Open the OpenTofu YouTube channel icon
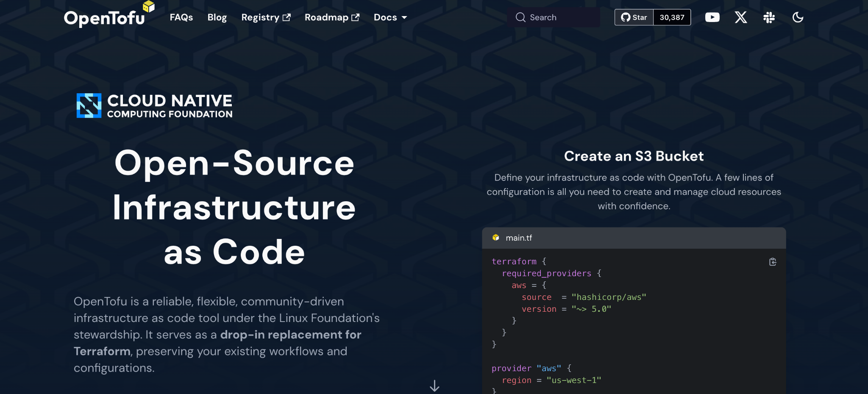This screenshot has height=394, width=868. pos(712,17)
